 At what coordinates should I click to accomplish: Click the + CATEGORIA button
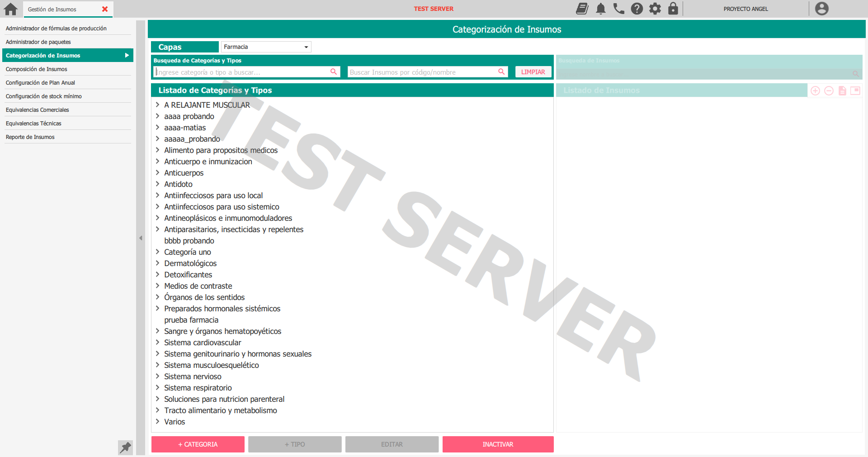pos(198,444)
